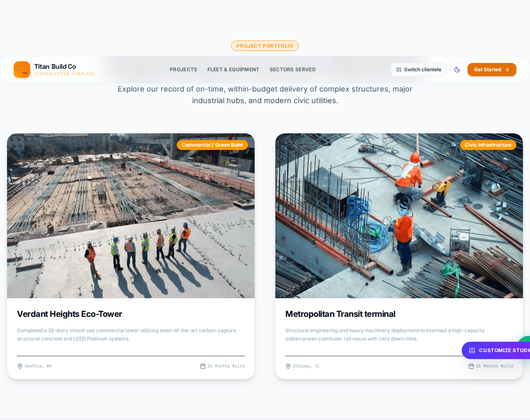Click the calendar icon beside 18 Months Build
This screenshot has height=420, width=530.
coord(471,366)
